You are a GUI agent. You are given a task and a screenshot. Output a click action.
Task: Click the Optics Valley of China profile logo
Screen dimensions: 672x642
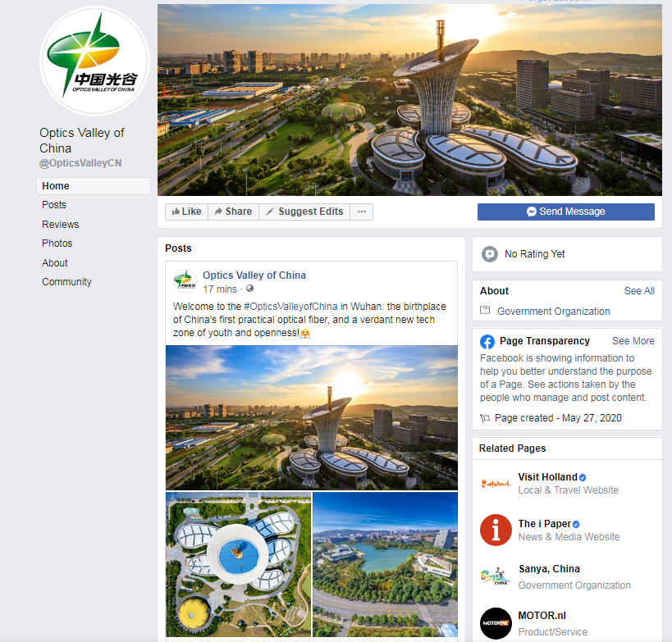pyautogui.click(x=94, y=61)
